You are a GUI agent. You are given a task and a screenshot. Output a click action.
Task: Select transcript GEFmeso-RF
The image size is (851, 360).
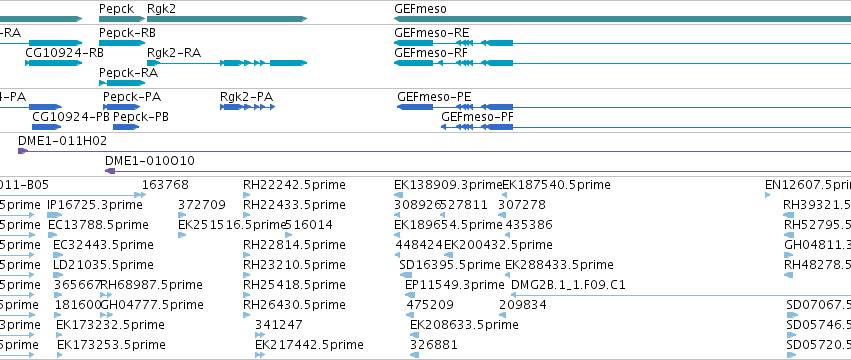430,53
